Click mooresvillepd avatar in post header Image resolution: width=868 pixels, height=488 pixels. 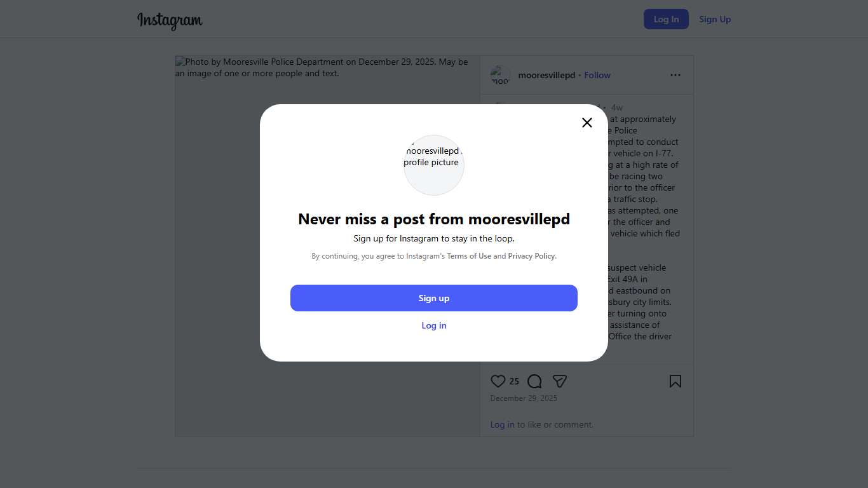500,75
